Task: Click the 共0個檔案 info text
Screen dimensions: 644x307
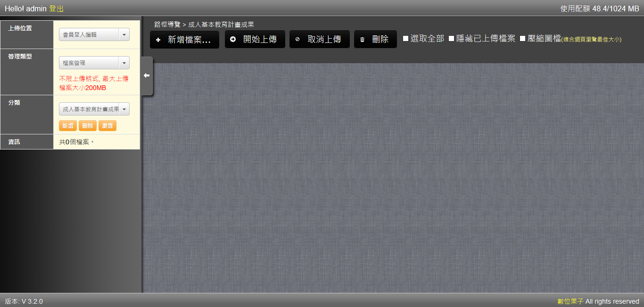Action: tap(76, 142)
